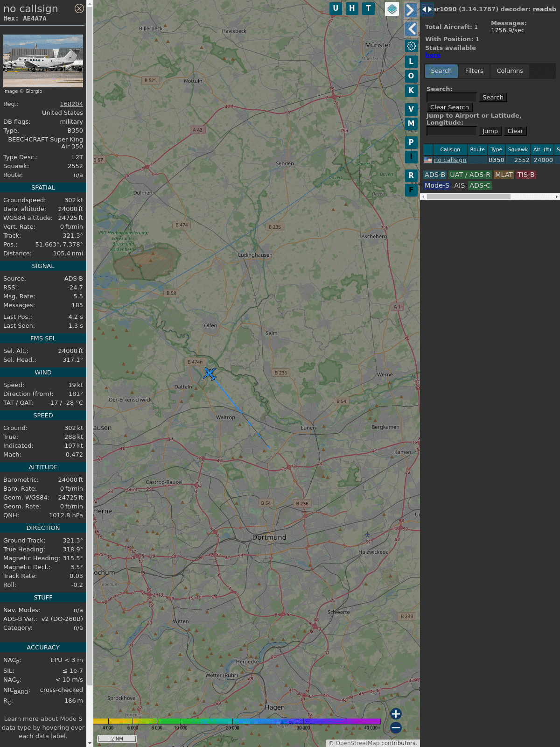The height and width of the screenshot is (747, 560).
Task: Toggle the U map button
Action: click(335, 8)
